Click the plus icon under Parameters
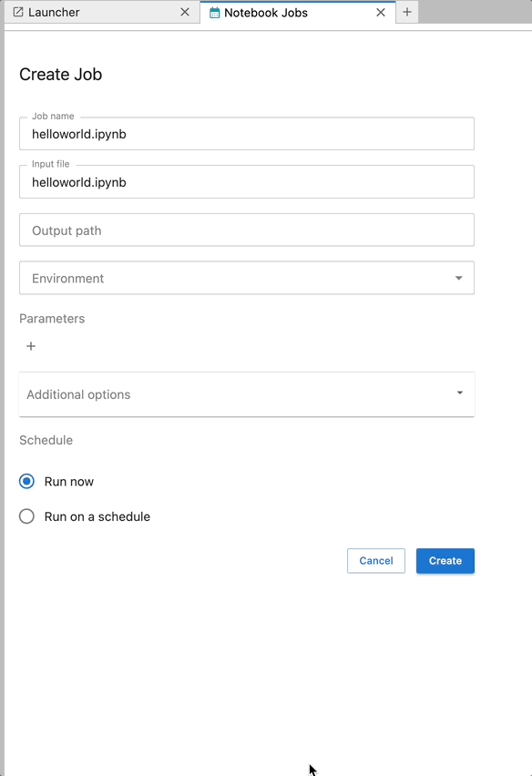Image resolution: width=532 pixels, height=776 pixels. (x=30, y=346)
